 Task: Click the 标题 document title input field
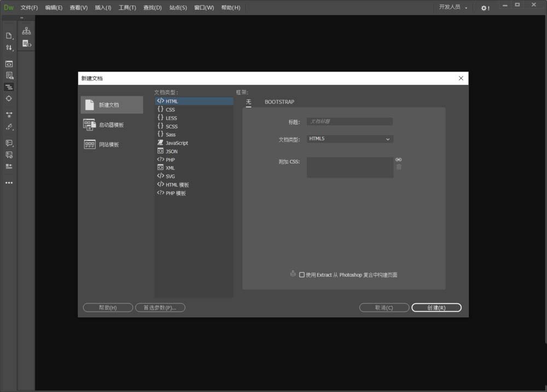[x=350, y=121]
